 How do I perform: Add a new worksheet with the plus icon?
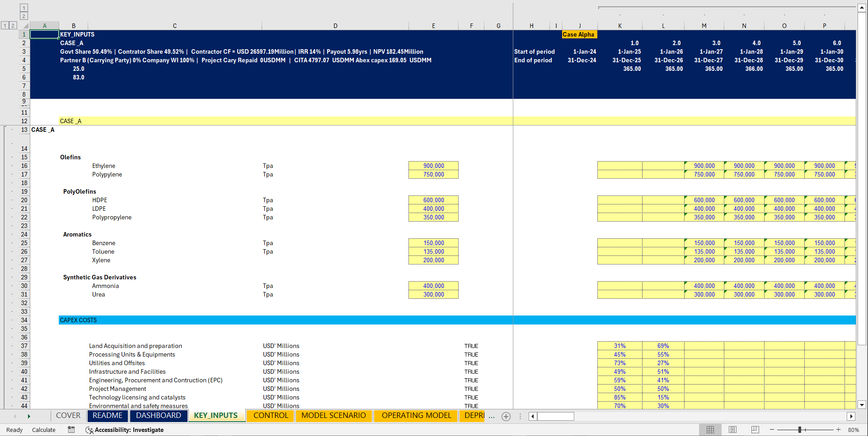[506, 417]
